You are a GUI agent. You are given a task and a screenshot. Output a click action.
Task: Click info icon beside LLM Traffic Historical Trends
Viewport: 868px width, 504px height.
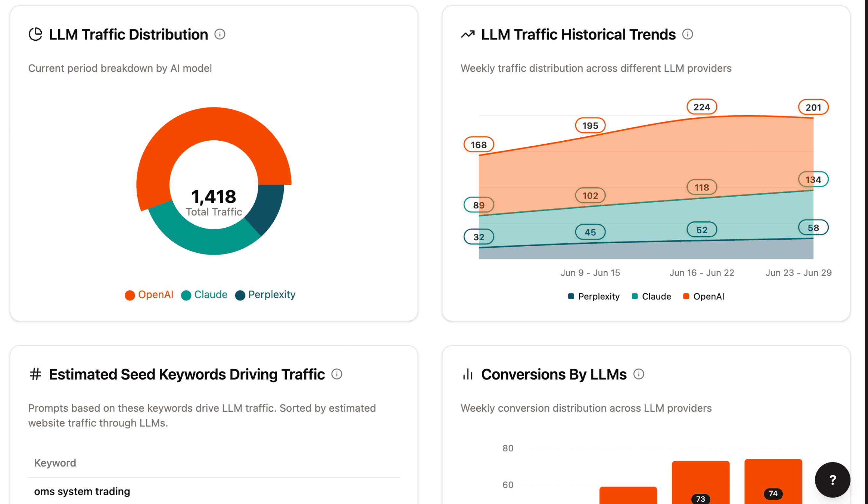click(687, 34)
